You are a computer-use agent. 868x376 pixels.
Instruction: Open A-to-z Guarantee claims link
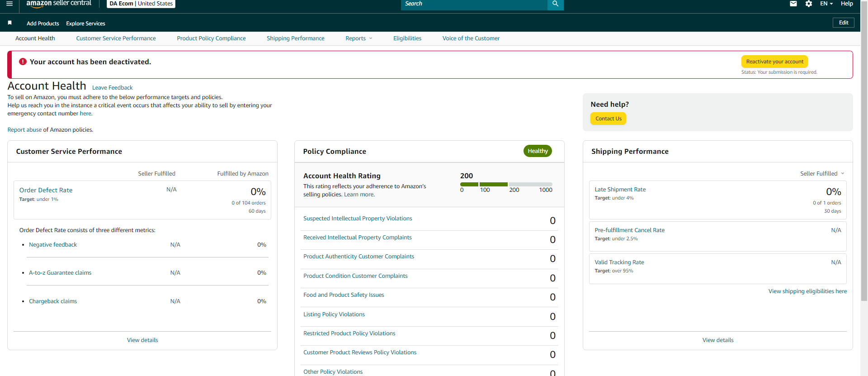[x=60, y=273]
